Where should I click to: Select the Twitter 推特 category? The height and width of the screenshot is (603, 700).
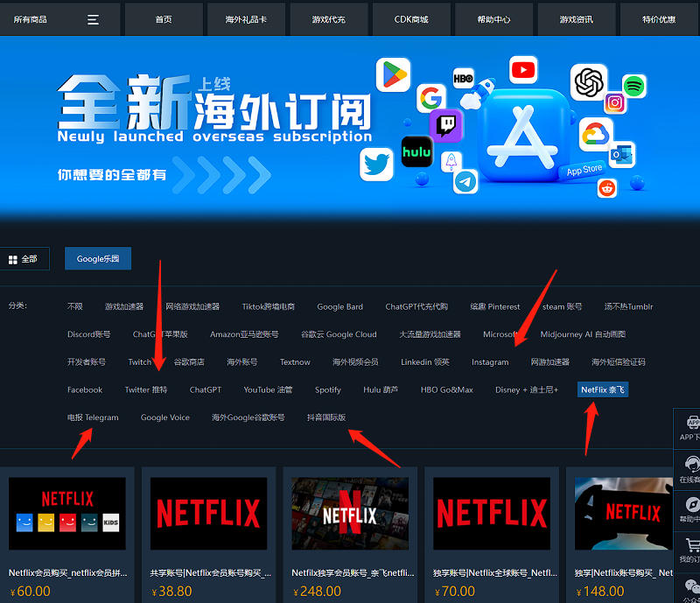click(x=146, y=390)
